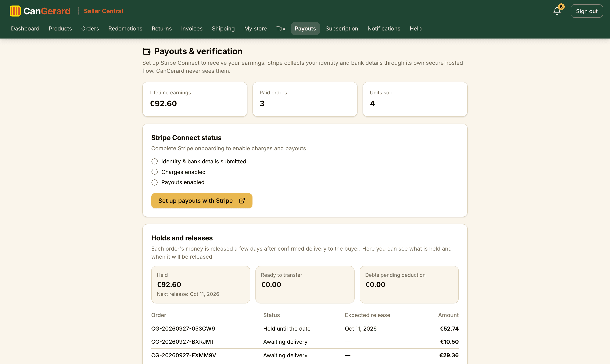Open the Invoices tab
This screenshot has width=610, height=364.
pos(192,28)
